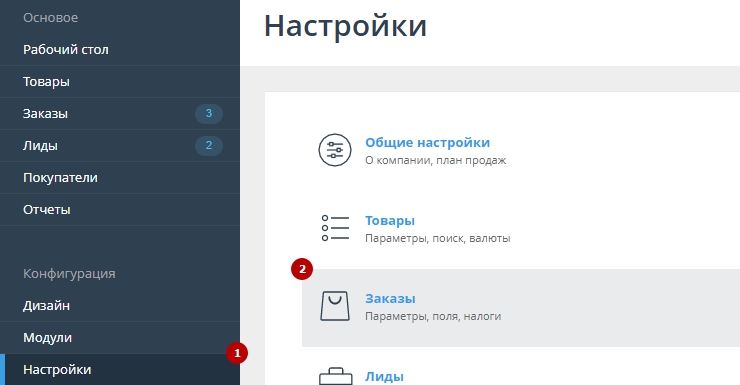Click 'О компании, план продаж' description
Screen dimensions: 740x385
(x=436, y=160)
